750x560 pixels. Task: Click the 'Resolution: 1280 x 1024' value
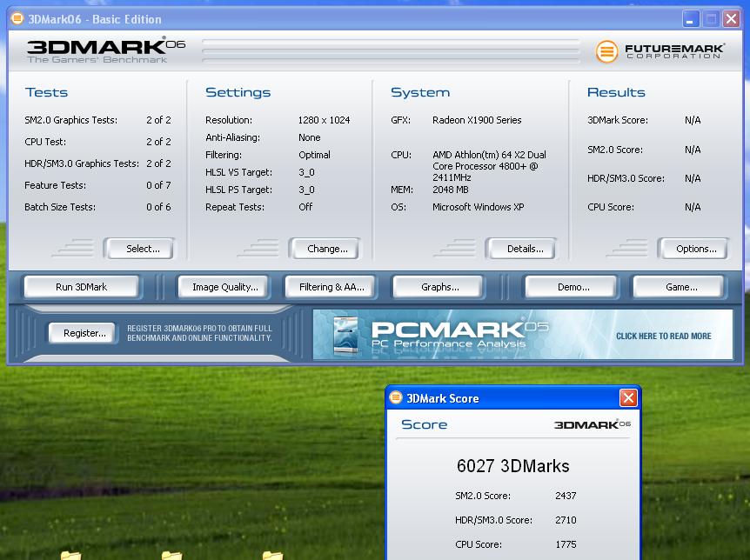pos(324,120)
